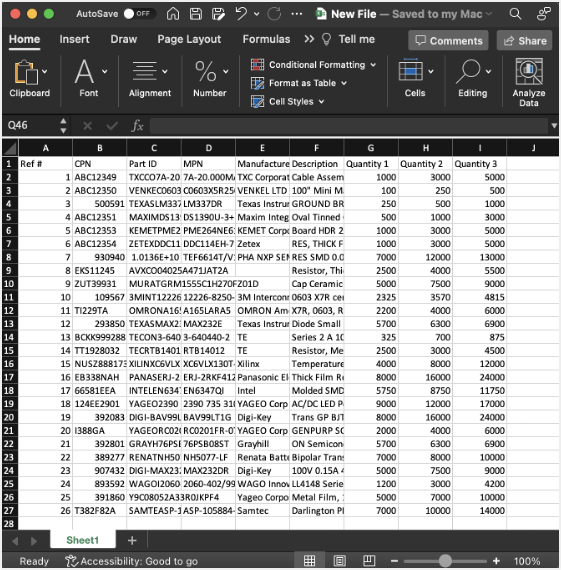Open the Alignment group icon
This screenshot has width=562, height=570.
coord(144,71)
